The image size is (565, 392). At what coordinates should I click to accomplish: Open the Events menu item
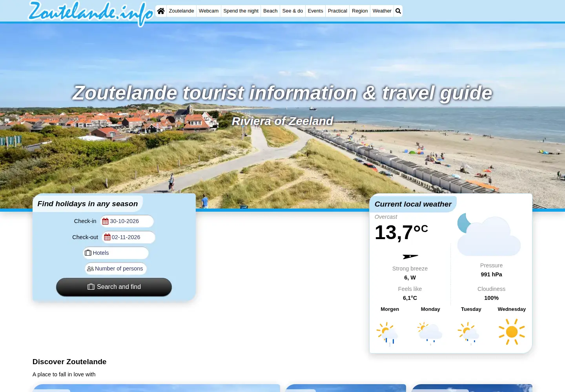click(x=315, y=11)
